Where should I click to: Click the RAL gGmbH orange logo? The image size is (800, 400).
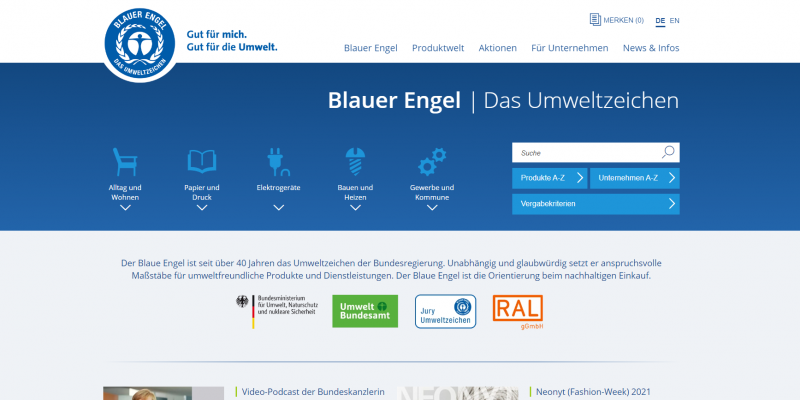point(518,312)
